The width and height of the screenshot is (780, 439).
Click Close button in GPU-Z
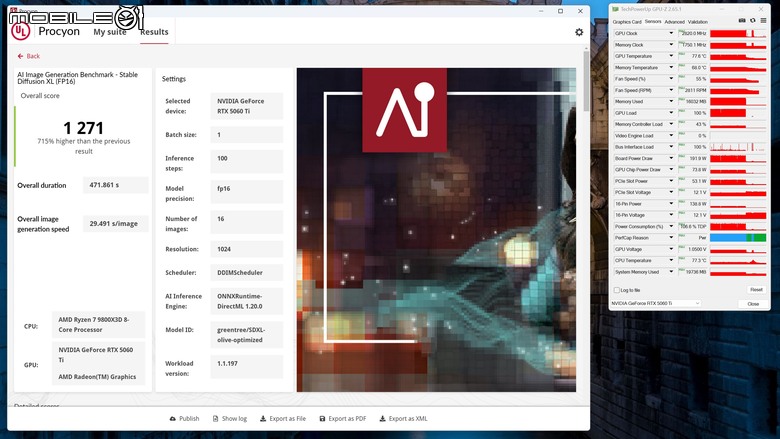click(x=753, y=304)
